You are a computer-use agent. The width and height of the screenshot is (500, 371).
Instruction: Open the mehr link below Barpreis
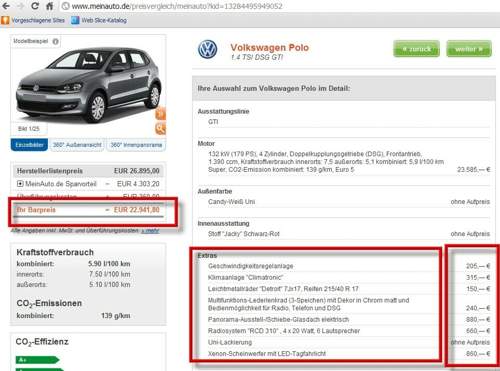150,230
